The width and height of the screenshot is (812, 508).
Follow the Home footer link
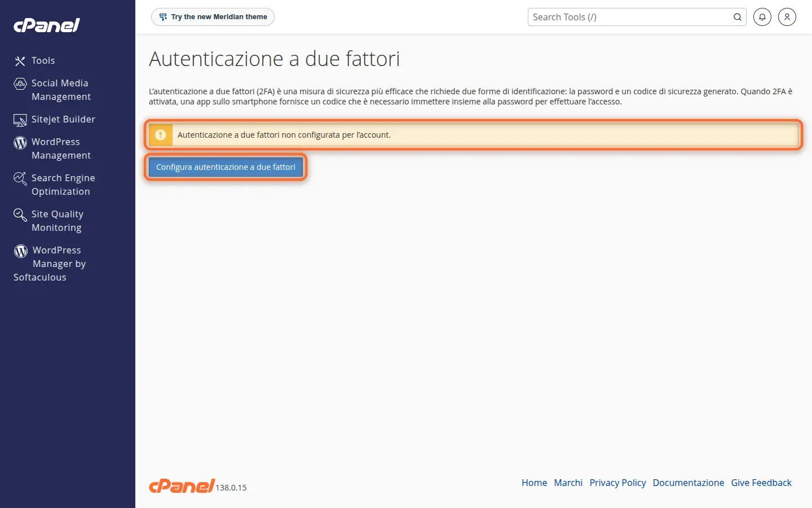coord(534,483)
